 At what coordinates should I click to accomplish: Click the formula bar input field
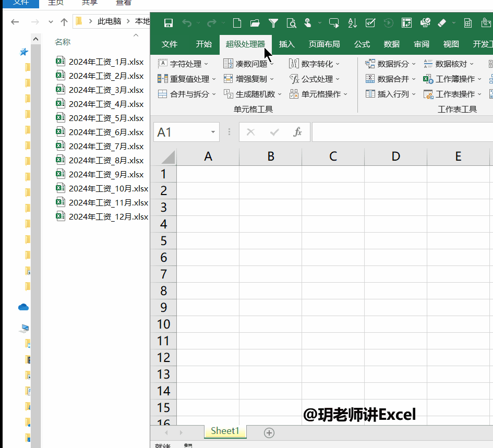point(402,132)
